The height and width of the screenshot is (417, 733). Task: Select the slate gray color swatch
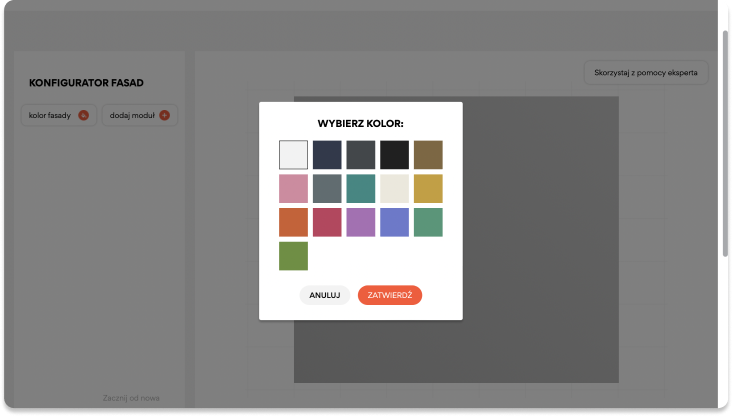click(327, 189)
